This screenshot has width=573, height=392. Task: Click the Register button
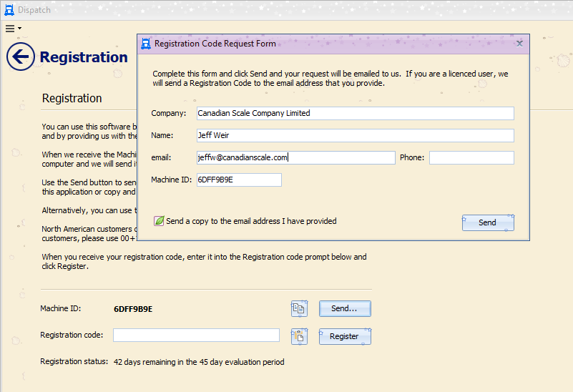pyautogui.click(x=345, y=335)
